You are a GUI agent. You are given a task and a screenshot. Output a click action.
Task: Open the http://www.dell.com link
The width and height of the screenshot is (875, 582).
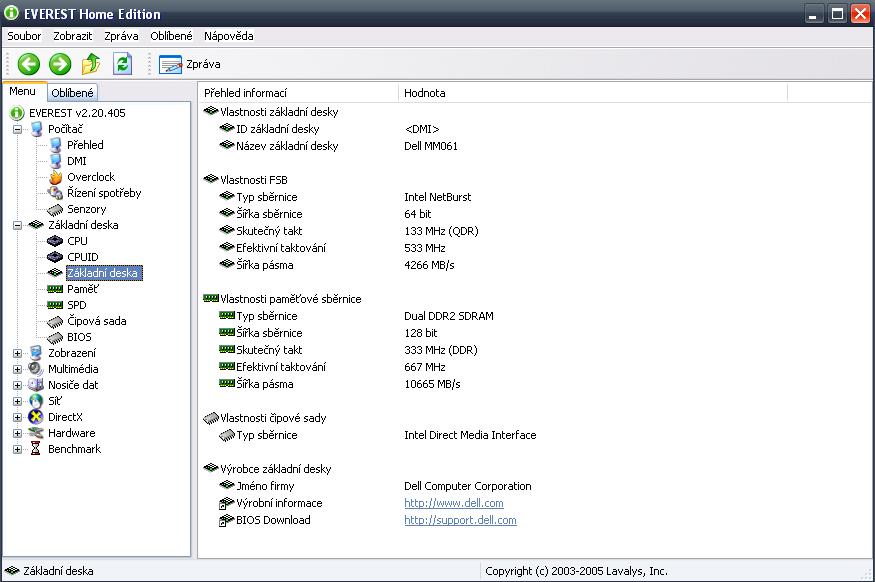coord(454,503)
